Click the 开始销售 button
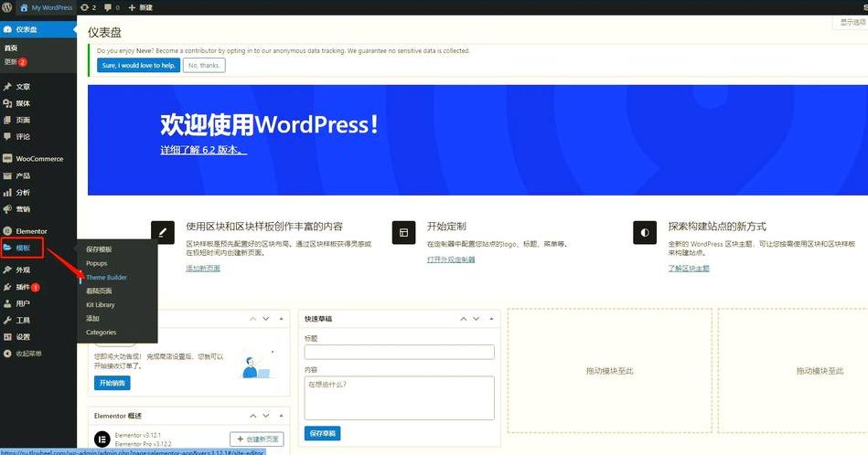 [113, 383]
